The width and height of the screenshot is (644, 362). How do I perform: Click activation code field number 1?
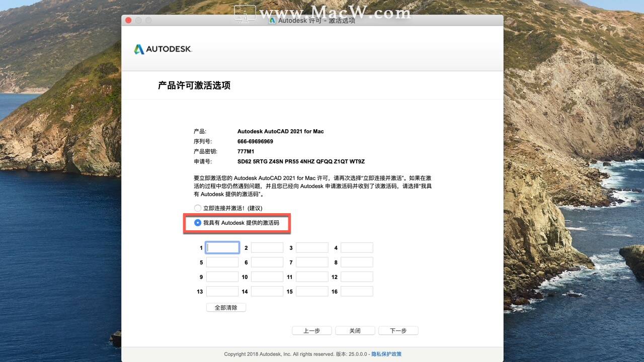[222, 247]
